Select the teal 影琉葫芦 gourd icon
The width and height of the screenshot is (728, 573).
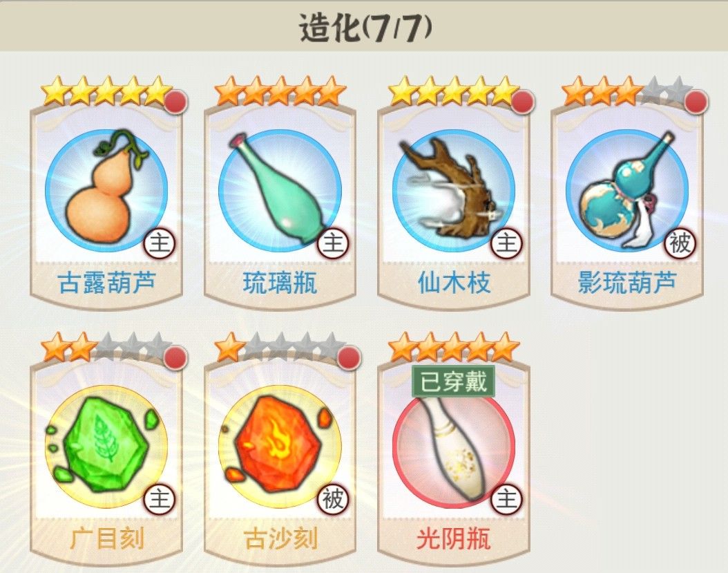coord(627,191)
